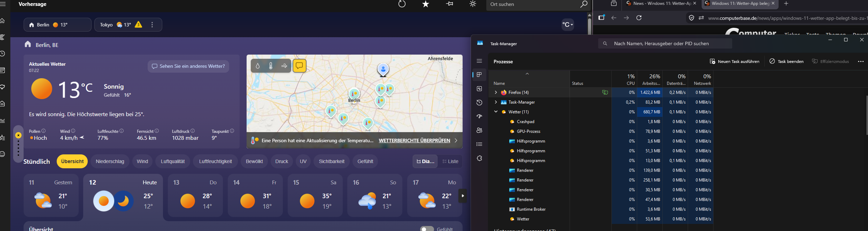Open Task Manager Users sidebar icon

click(479, 130)
